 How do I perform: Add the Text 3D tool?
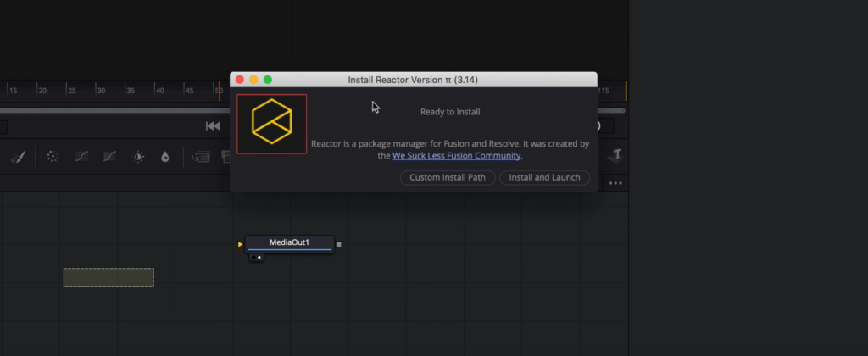pos(616,156)
